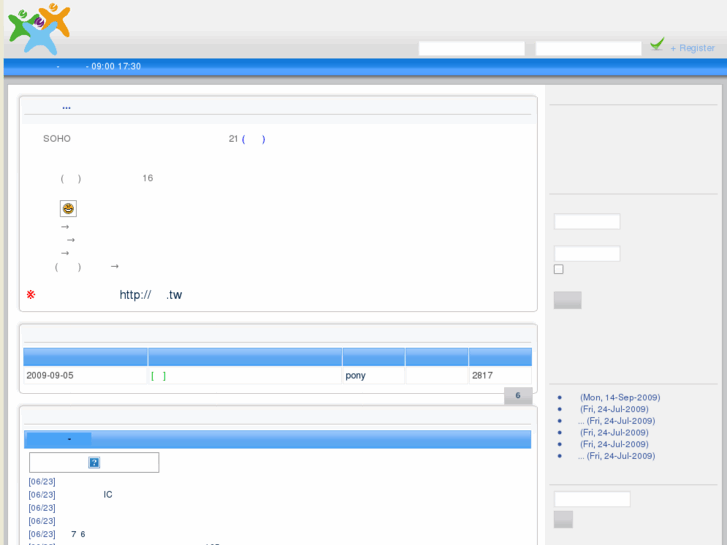Select the highlighted tab in blue tab bar
Screen dimensions: 727x545
pos(58,439)
